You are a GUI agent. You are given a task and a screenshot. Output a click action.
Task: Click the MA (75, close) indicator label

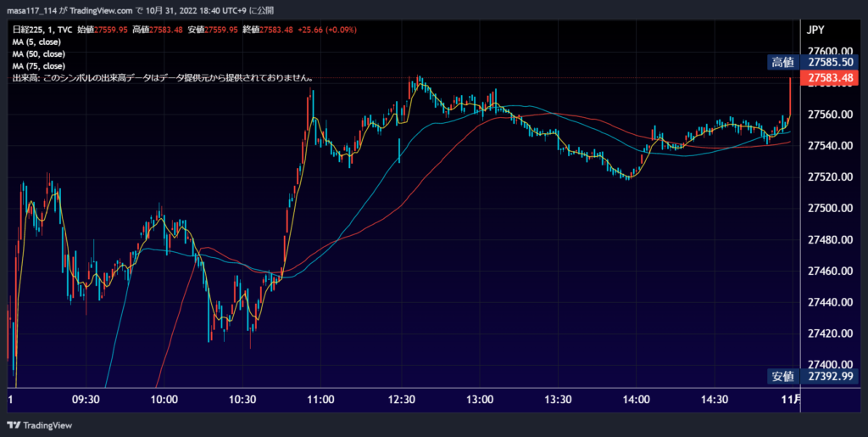coord(39,66)
